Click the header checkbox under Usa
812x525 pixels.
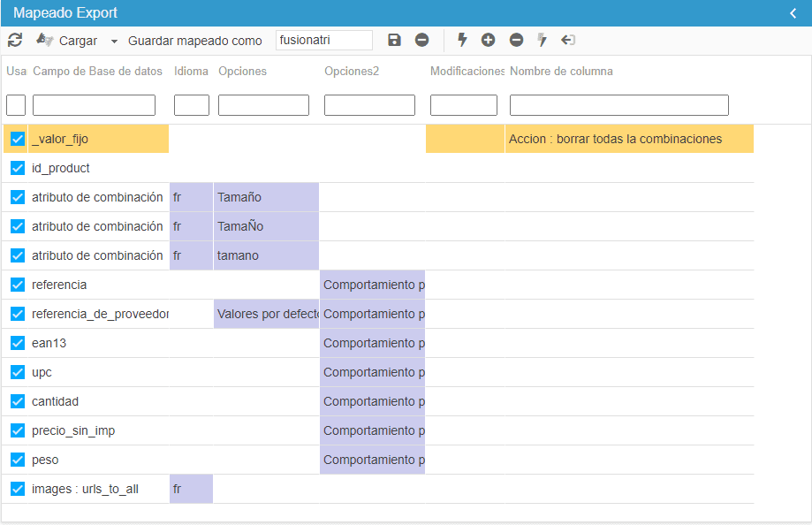coord(16,105)
